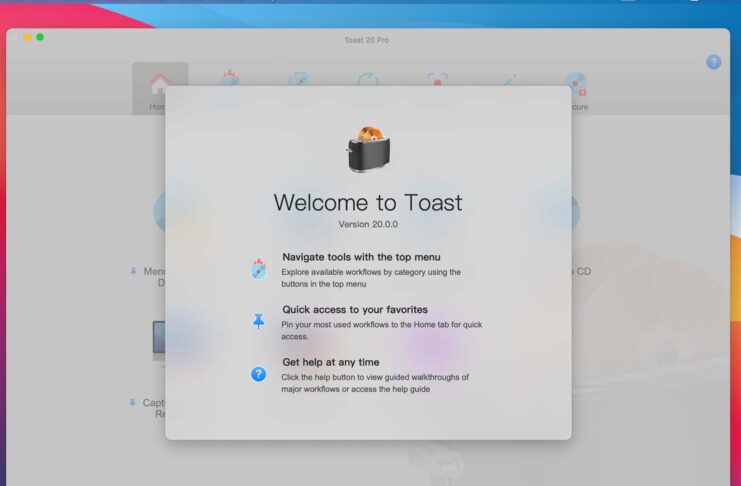The height and width of the screenshot is (486, 741).
Task: Click "Navigate tools with the top menu" heading
Action: (362, 257)
